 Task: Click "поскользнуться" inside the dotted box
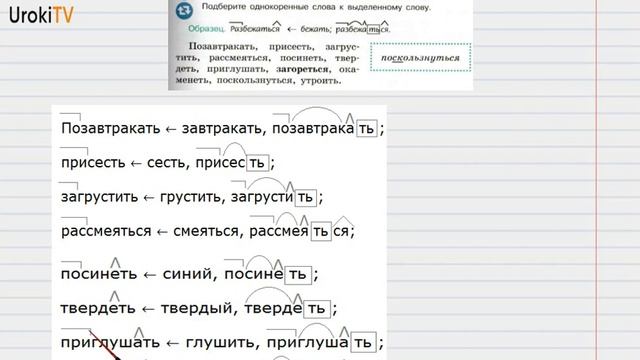(420, 58)
